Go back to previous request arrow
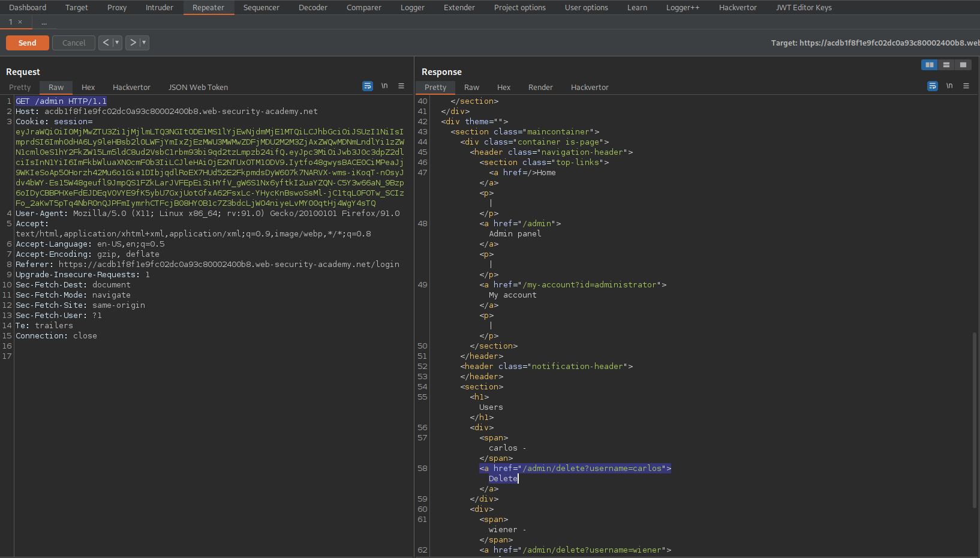The image size is (980, 558). click(x=106, y=43)
